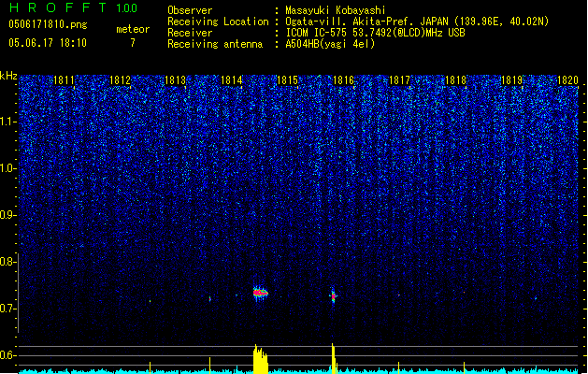Click the 0.6 kHz frequency label

(8, 355)
